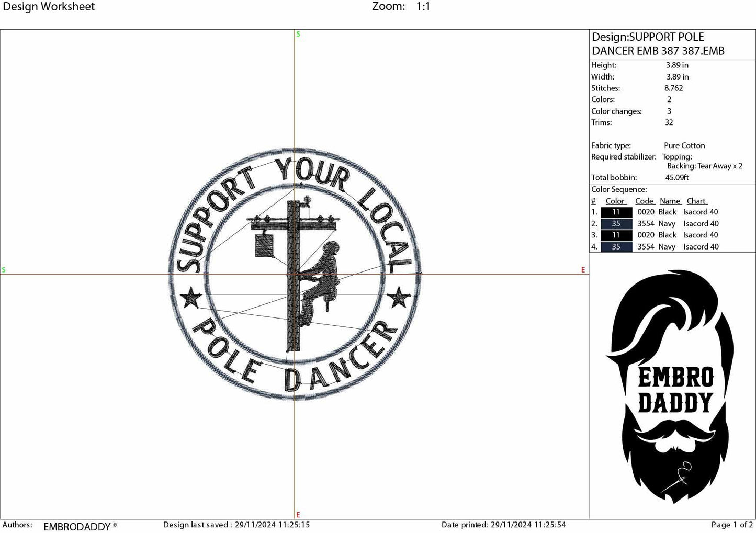Select the Design Worksheet title
The height and width of the screenshot is (533, 756).
pos(50,7)
